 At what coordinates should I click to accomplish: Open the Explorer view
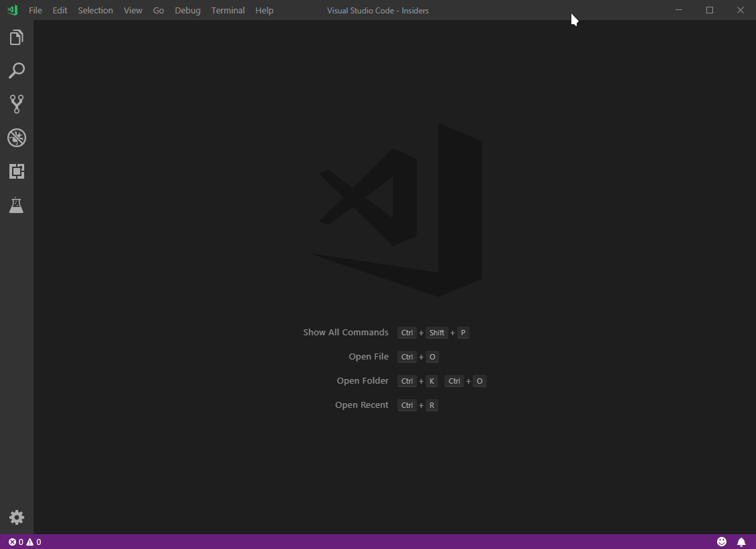point(16,37)
